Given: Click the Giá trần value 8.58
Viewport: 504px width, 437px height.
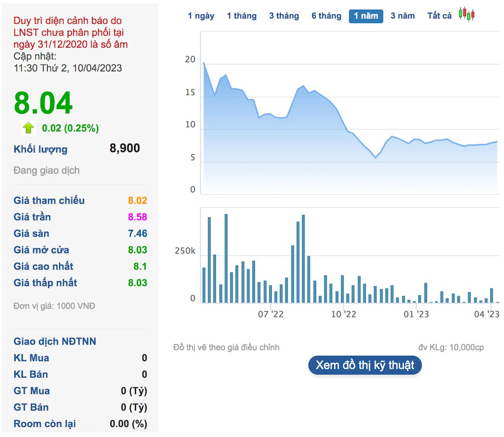Looking at the screenshot, I should pyautogui.click(x=137, y=217).
